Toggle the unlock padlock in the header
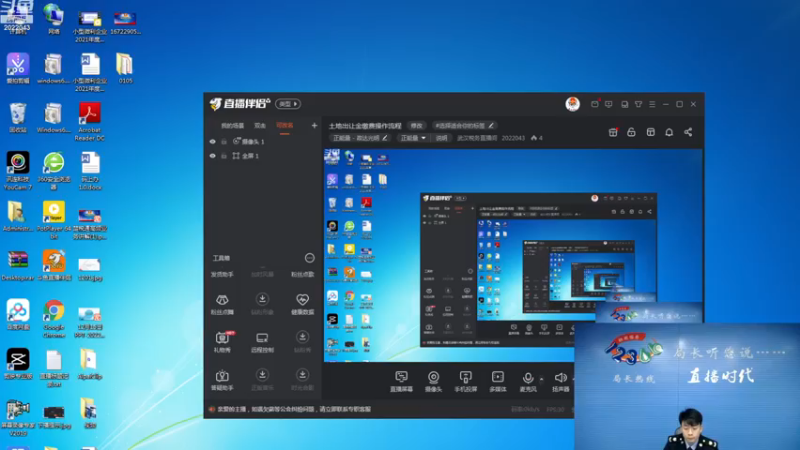 coord(631,132)
